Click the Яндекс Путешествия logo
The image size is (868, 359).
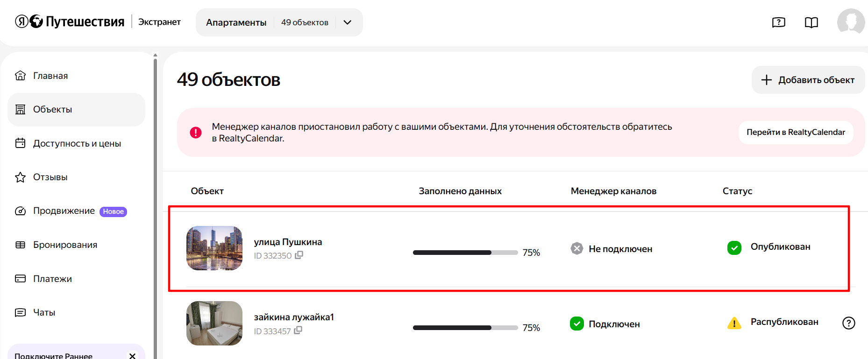pos(70,21)
